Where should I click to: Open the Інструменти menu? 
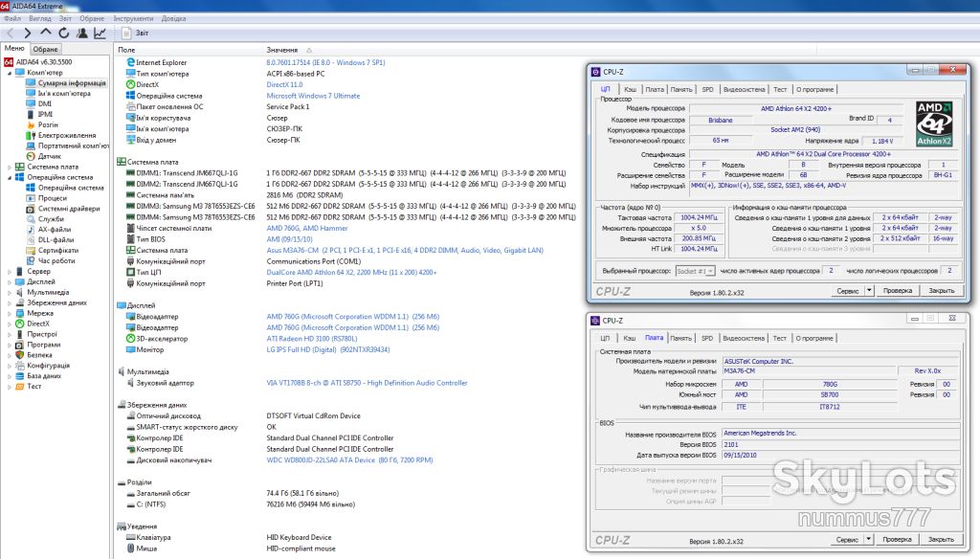[x=133, y=19]
